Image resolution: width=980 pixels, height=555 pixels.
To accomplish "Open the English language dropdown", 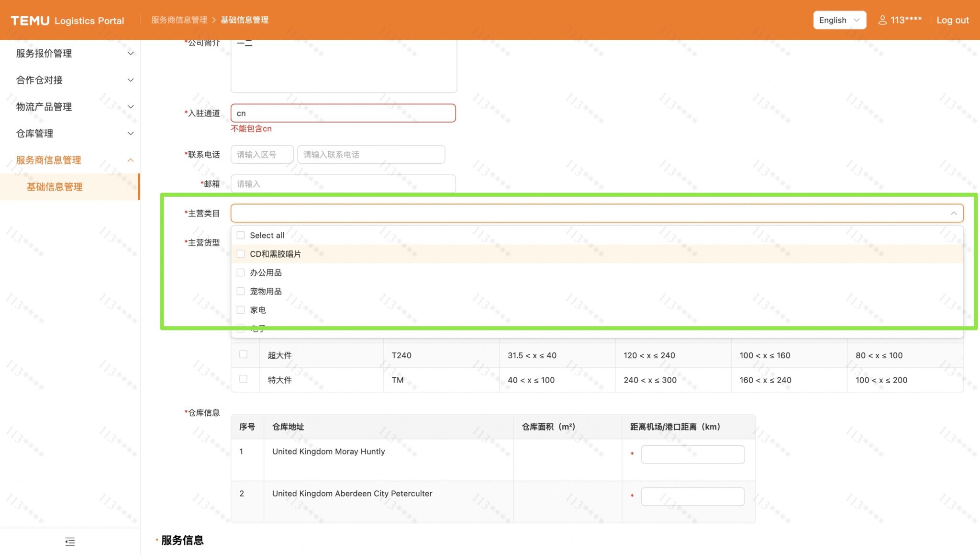I will [839, 20].
